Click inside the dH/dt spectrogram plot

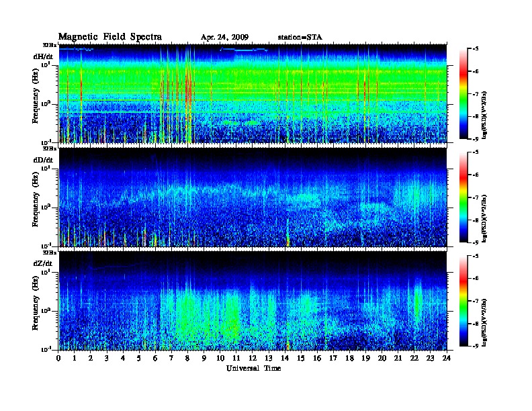[253, 93]
